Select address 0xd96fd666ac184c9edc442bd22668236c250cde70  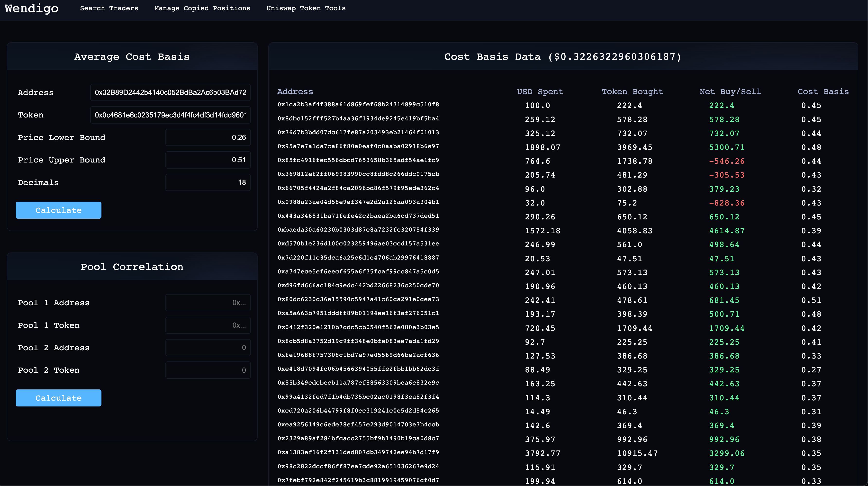pyautogui.click(x=358, y=285)
